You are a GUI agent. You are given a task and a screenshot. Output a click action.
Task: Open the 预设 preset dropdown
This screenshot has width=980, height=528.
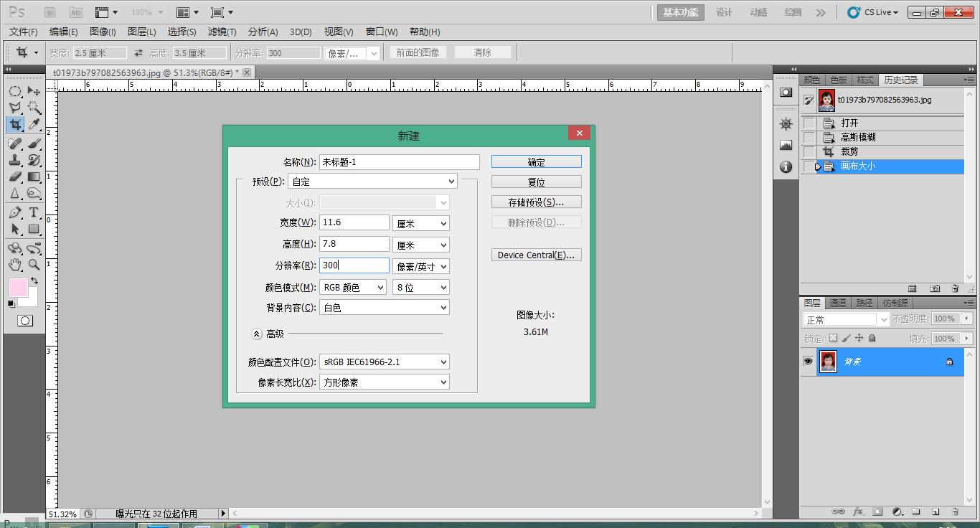372,181
